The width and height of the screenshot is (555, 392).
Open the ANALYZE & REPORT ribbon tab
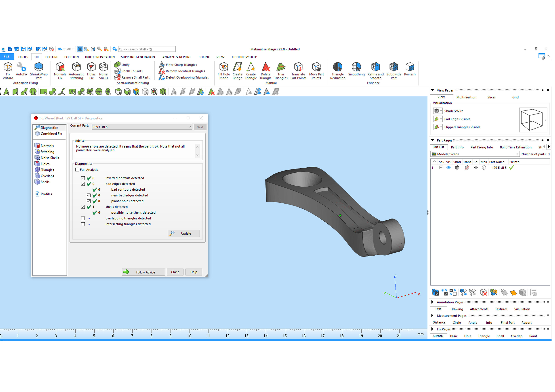tap(176, 57)
